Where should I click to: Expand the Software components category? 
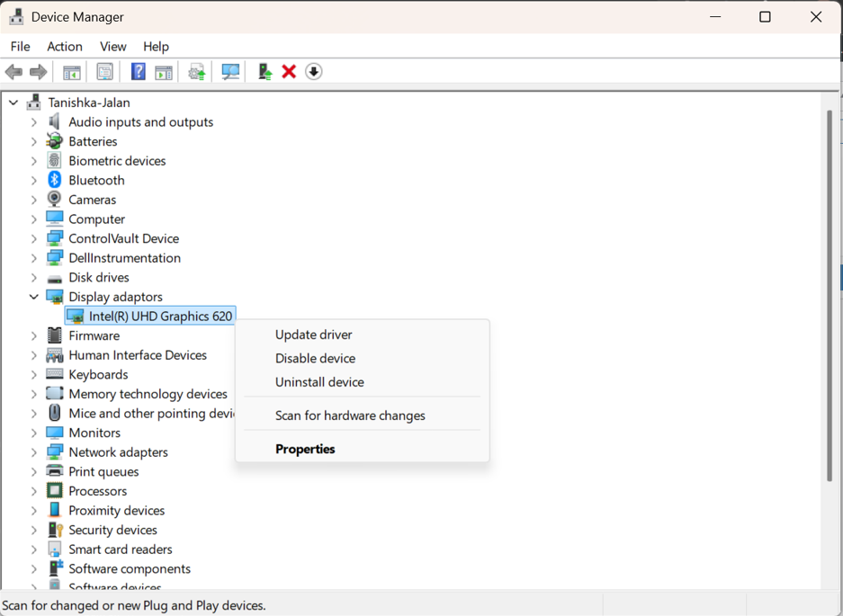pos(34,568)
